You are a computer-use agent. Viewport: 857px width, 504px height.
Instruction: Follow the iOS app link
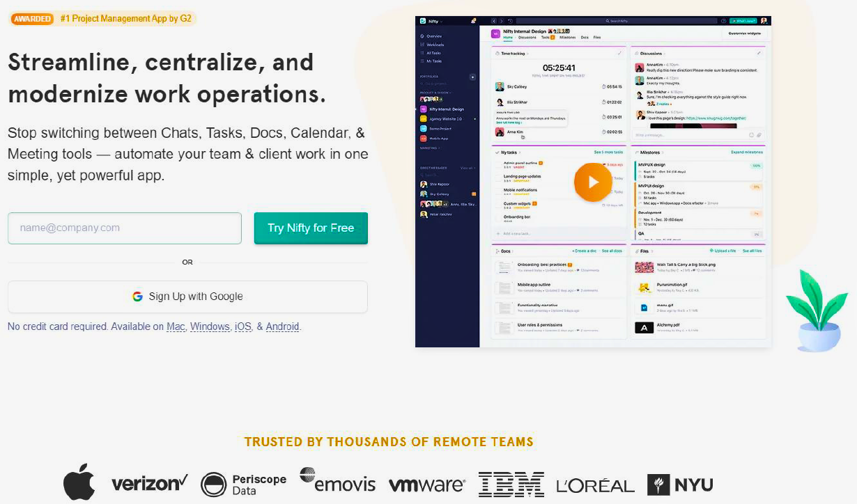click(x=242, y=326)
